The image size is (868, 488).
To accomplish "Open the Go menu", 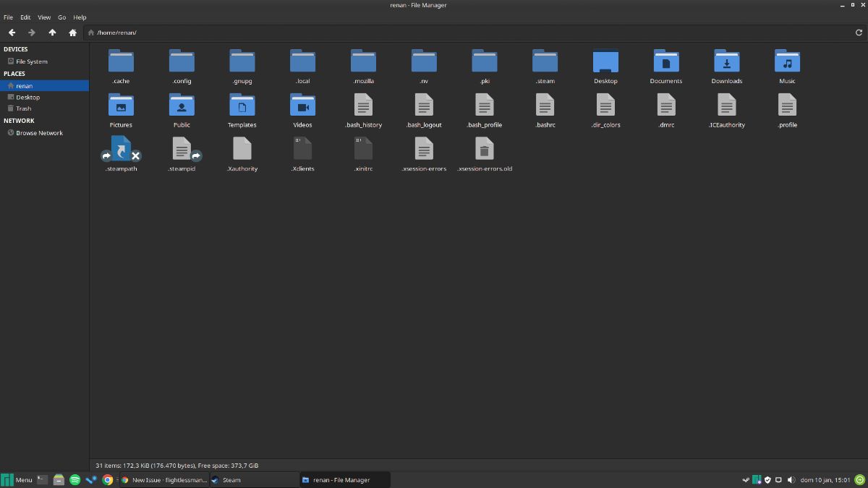I will [61, 17].
